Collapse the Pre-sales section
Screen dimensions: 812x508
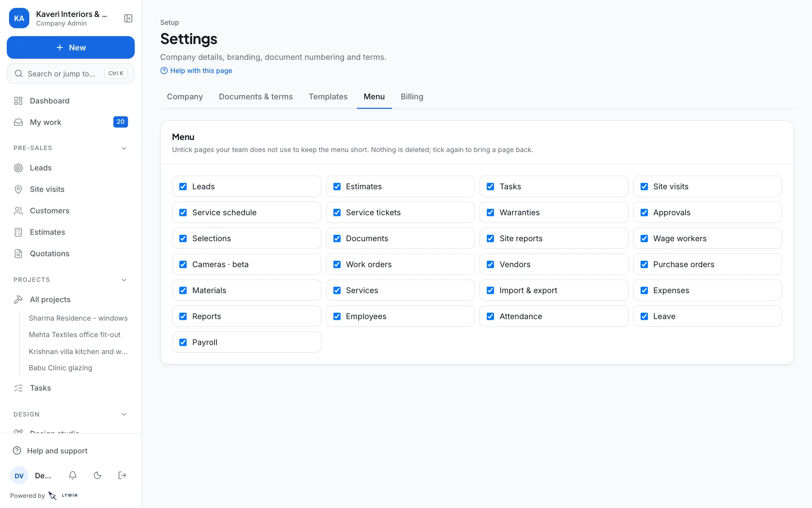click(124, 148)
